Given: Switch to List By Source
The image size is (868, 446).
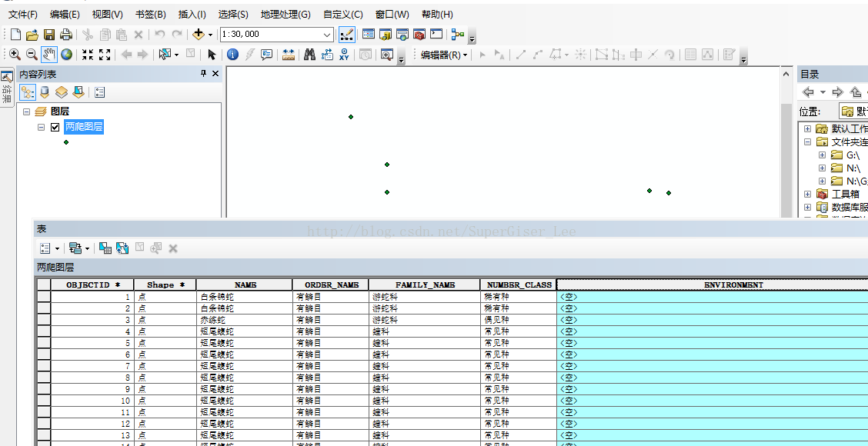Looking at the screenshot, I should (x=45, y=92).
